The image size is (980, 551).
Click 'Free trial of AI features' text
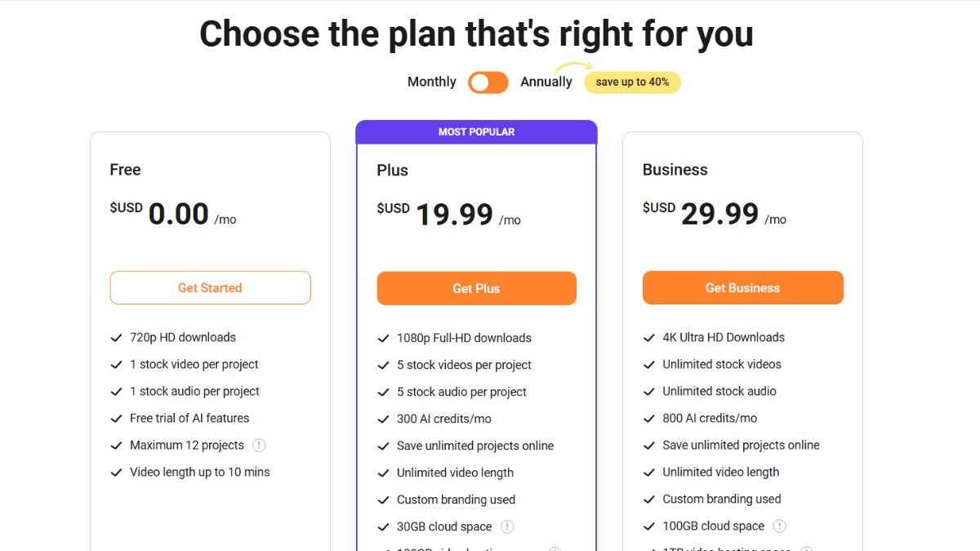tap(189, 418)
